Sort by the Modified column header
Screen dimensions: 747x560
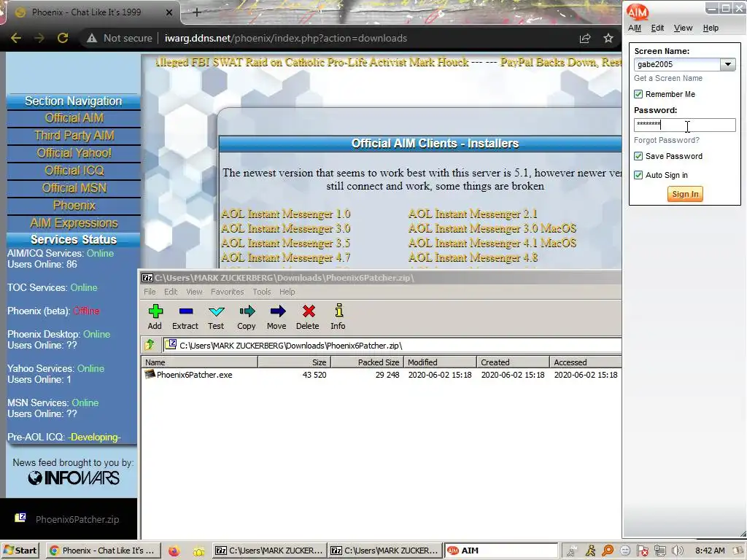click(440, 362)
